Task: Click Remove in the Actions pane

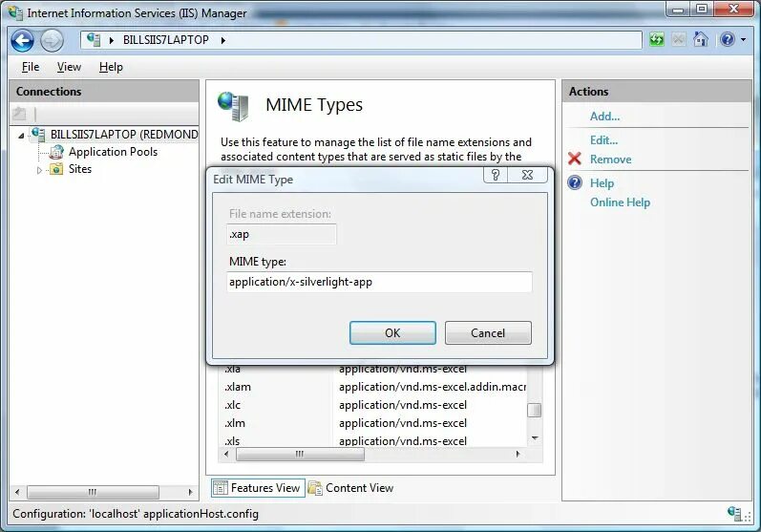Action: tap(610, 160)
